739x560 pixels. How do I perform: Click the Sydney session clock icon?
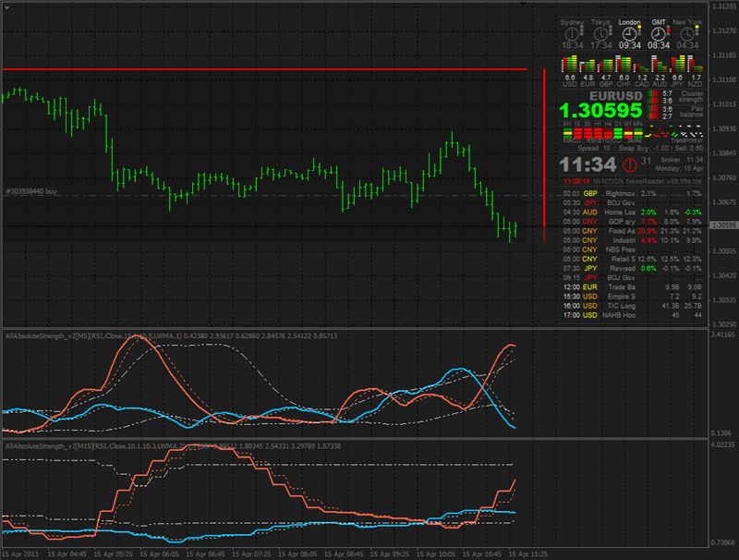point(572,34)
